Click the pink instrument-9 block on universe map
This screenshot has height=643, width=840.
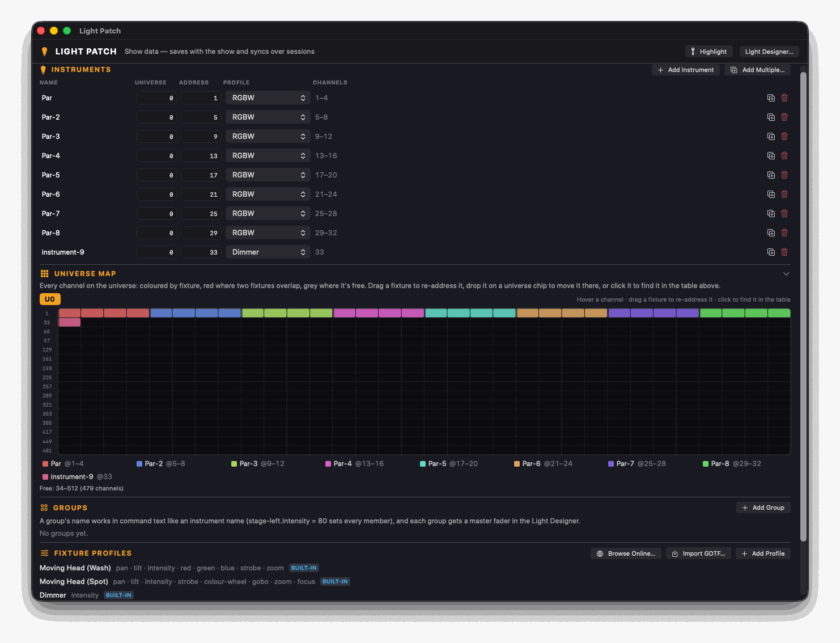(70, 322)
